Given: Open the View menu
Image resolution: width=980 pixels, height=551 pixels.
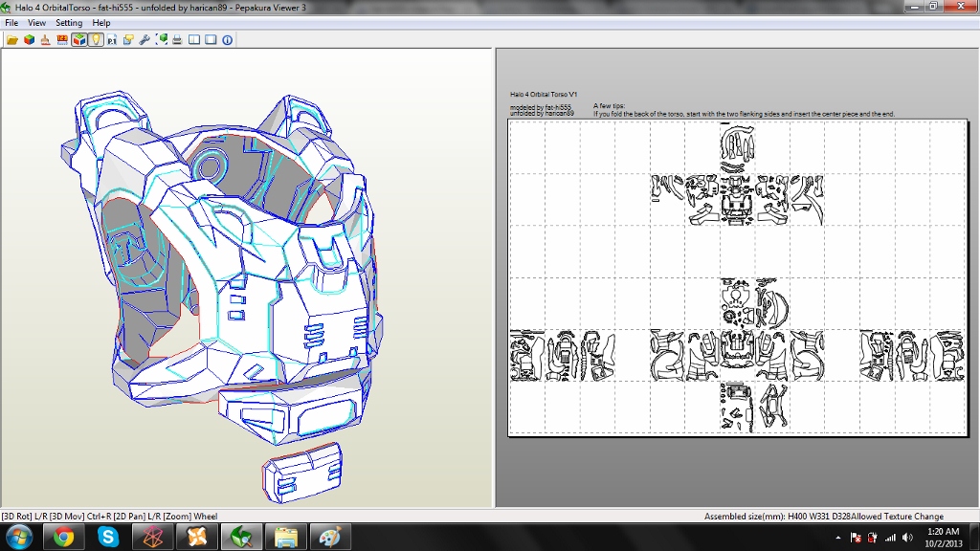Looking at the screenshot, I should coord(36,23).
